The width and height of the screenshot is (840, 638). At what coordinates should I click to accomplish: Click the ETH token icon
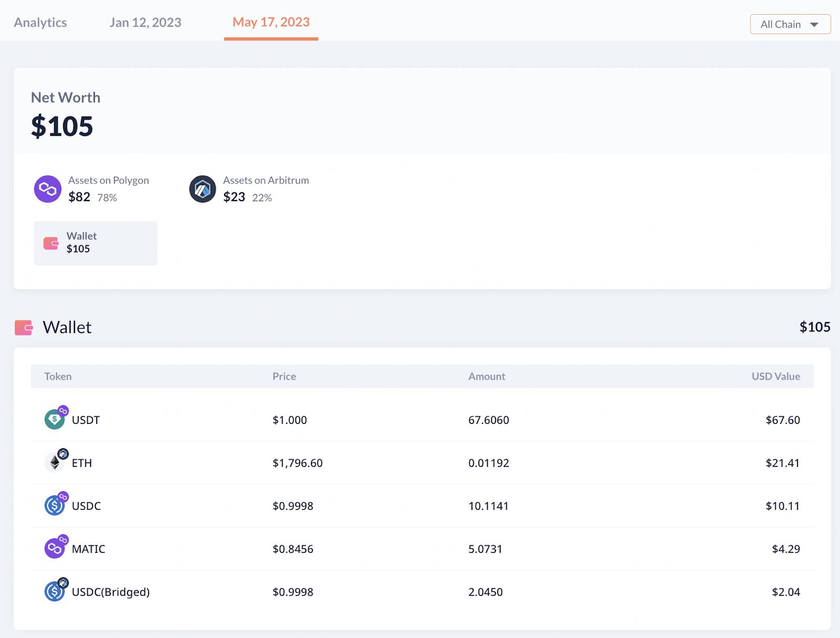pos(55,462)
